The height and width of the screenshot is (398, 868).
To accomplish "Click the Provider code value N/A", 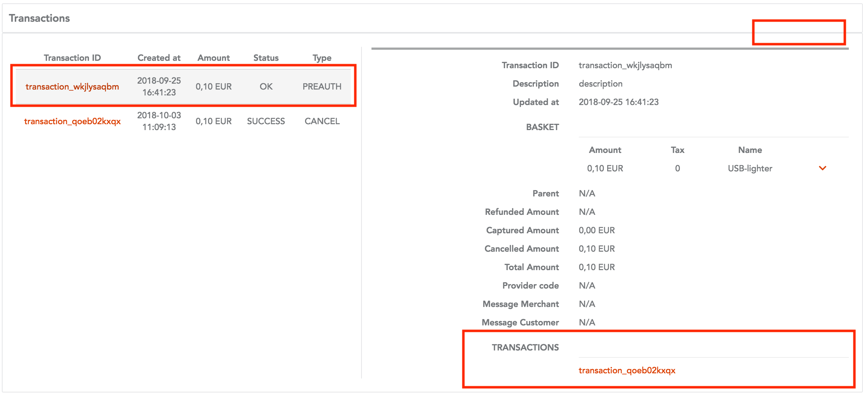I will (x=587, y=286).
